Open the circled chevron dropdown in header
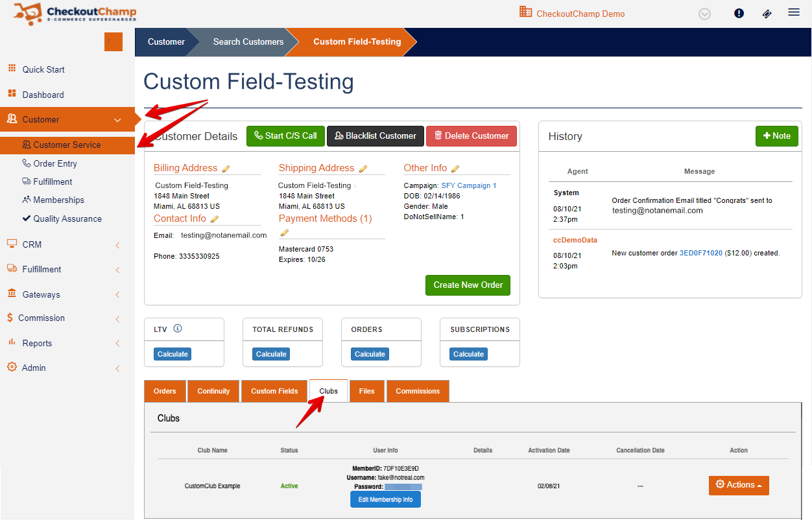812x520 pixels. tap(705, 14)
